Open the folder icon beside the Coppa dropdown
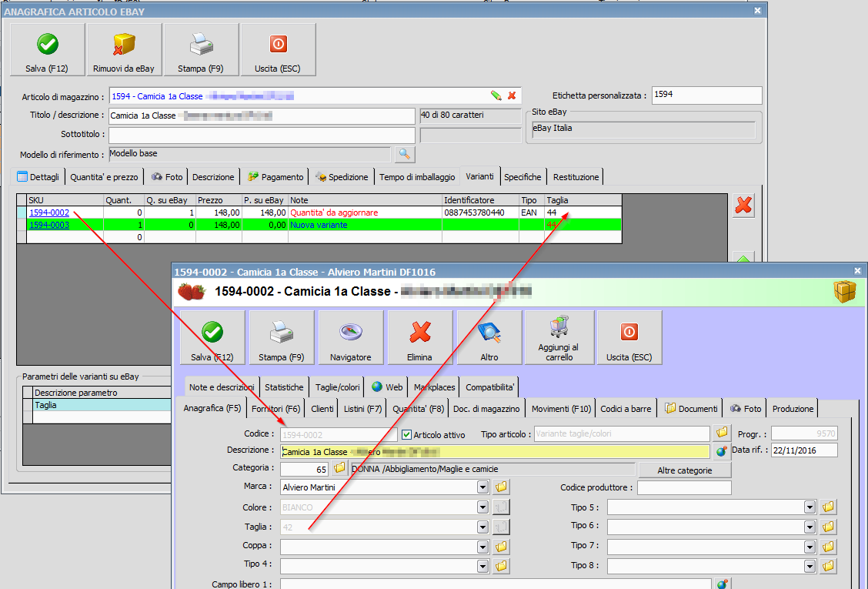Image resolution: width=868 pixels, height=589 pixels. coord(502,547)
